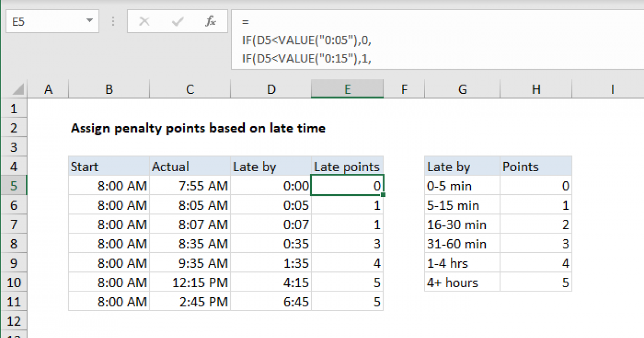The height and width of the screenshot is (338, 644).
Task: Confirm formula with the Enter checkmark
Action: (x=177, y=21)
